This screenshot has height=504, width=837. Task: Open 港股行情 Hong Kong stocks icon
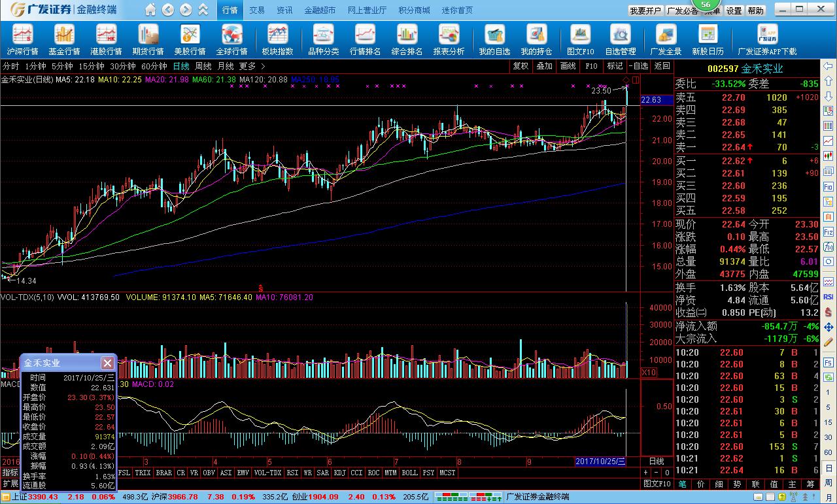point(106,40)
